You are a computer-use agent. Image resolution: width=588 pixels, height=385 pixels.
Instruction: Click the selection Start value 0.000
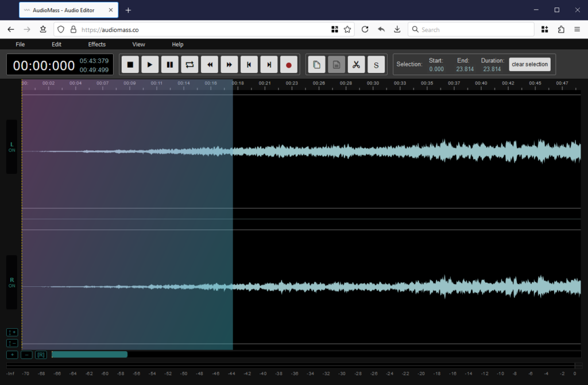436,69
